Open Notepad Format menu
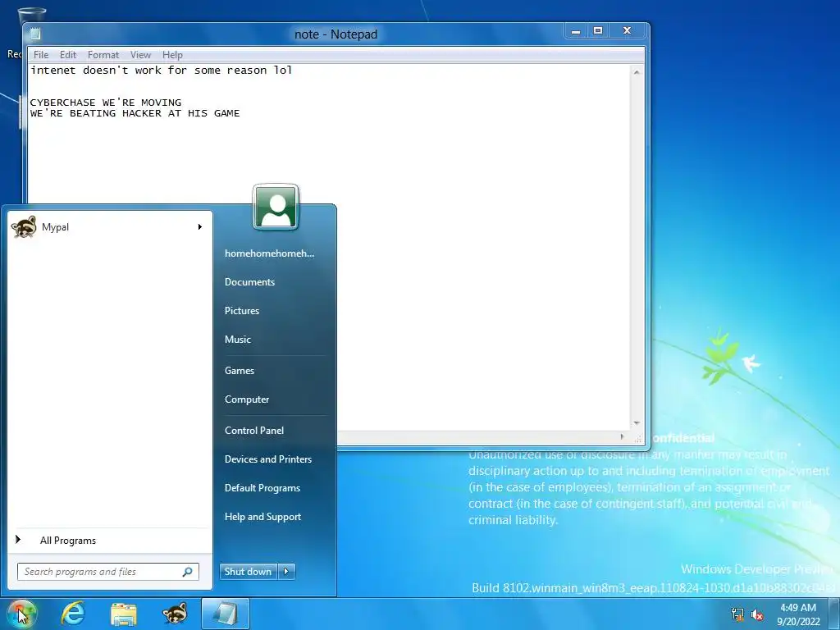The image size is (840, 630). click(x=103, y=55)
